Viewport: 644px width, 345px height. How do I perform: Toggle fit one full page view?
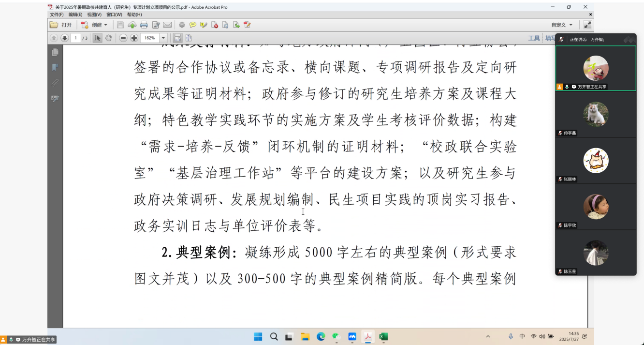[189, 38]
